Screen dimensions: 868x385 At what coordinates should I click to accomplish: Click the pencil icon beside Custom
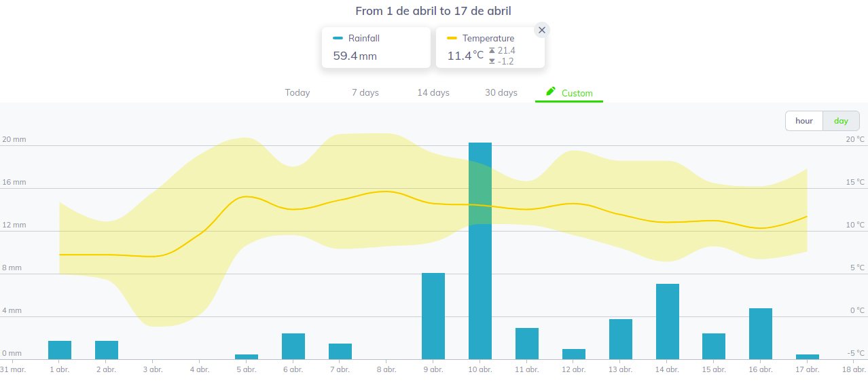(x=551, y=91)
